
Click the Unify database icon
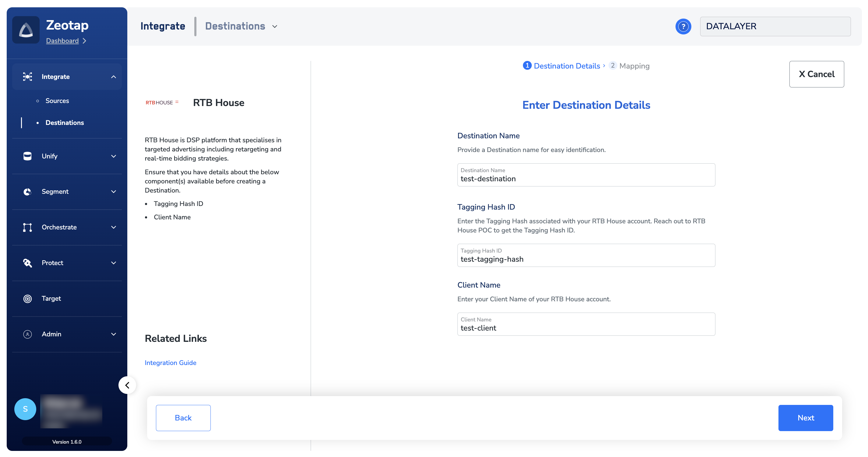coord(27,156)
